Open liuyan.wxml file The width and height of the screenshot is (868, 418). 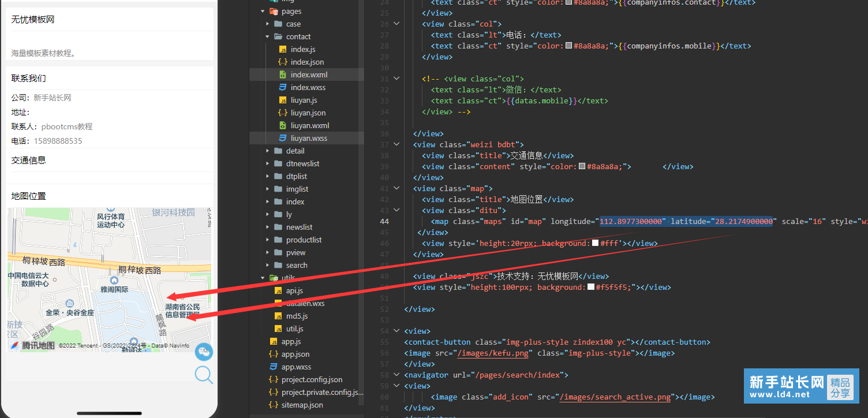310,125
